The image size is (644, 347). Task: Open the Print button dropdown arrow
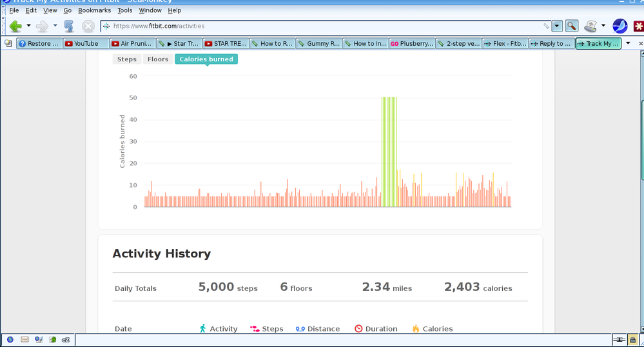tap(603, 26)
